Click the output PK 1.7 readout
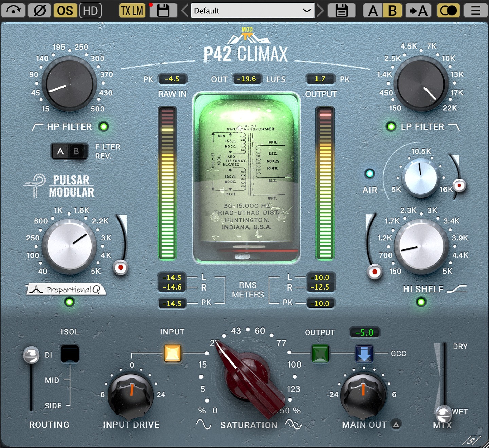Viewport: 489px width, 448px height. coord(320,79)
